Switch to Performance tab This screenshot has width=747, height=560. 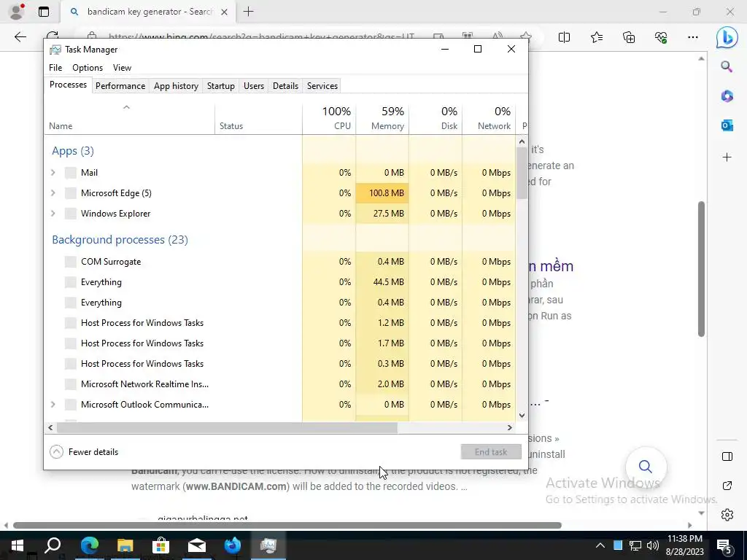click(x=120, y=86)
